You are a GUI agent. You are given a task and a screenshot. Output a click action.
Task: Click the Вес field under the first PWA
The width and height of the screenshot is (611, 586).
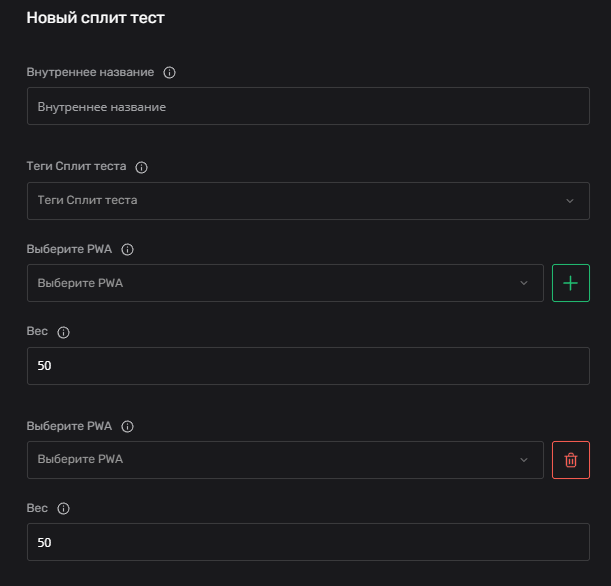[308, 366]
